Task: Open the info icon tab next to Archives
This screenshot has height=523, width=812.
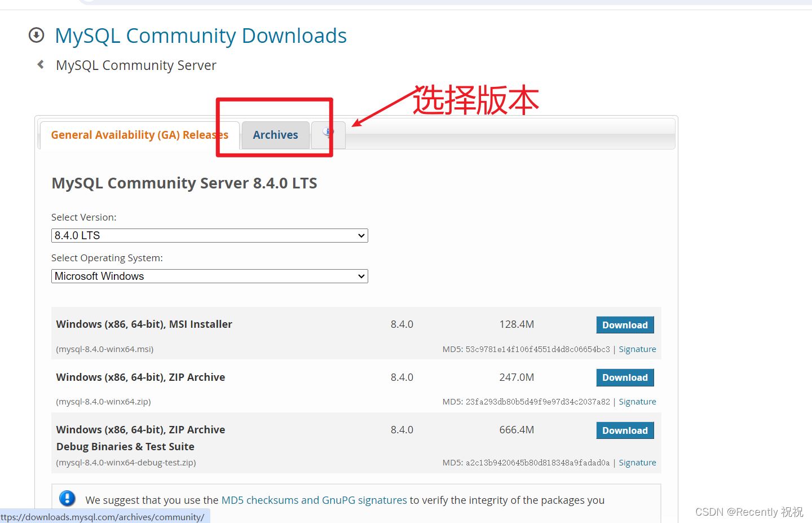Action: coord(328,135)
